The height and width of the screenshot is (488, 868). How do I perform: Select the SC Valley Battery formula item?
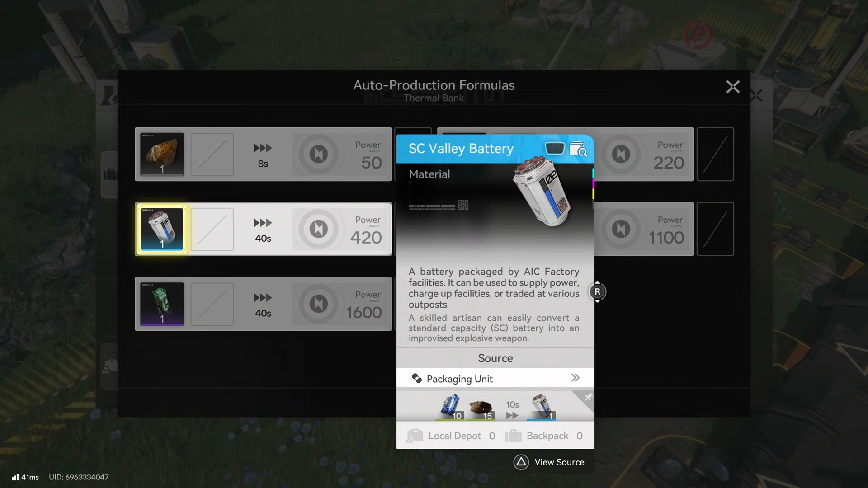[162, 229]
